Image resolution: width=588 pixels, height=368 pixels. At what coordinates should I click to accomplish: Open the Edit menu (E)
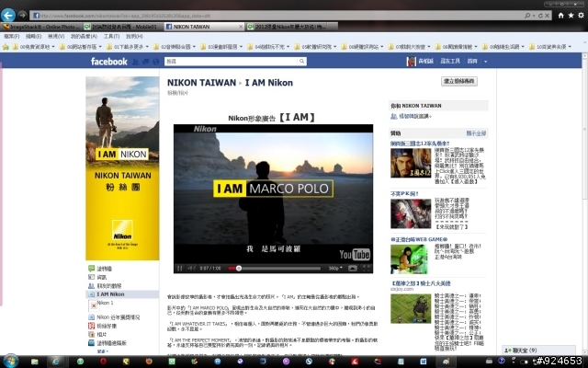pos(33,37)
